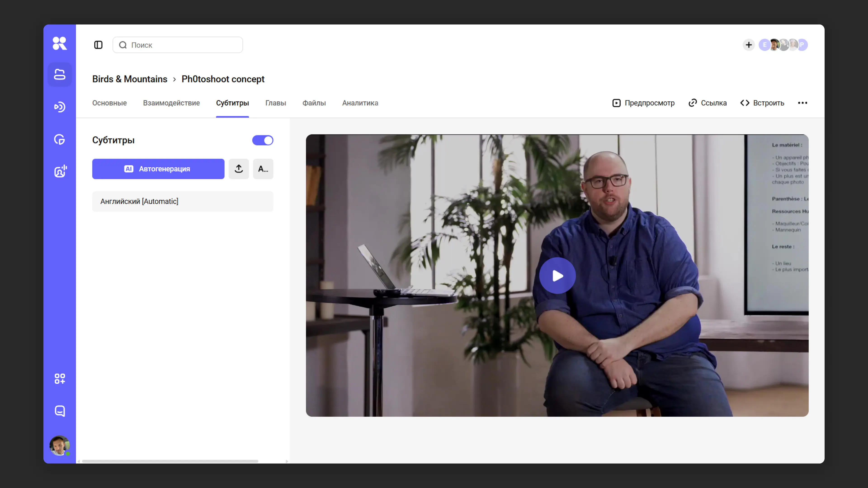
Task: Open the library storage sidebar icon
Action: pos(60,74)
